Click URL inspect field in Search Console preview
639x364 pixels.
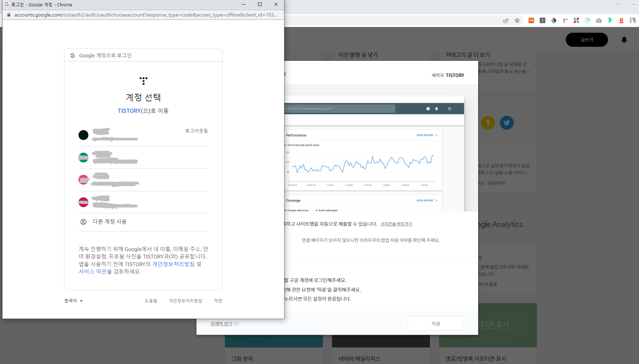coord(340,109)
